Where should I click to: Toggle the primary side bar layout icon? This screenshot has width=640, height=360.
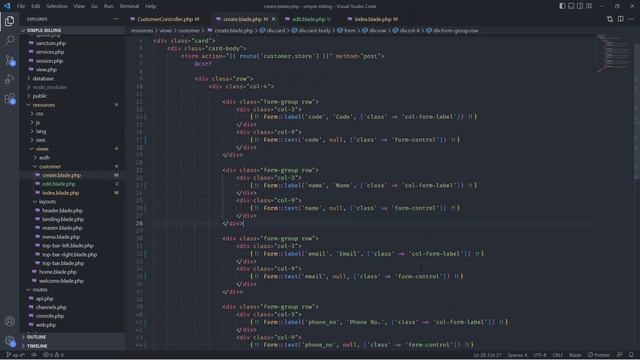pyautogui.click(x=562, y=6)
